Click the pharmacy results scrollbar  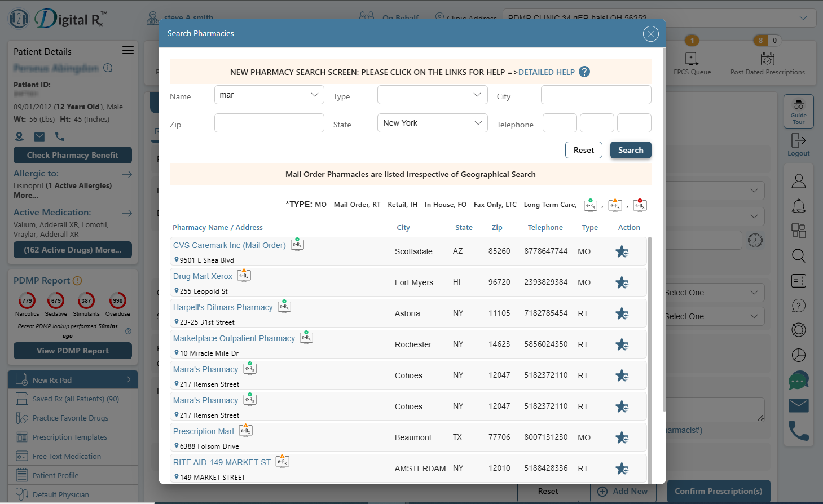coord(650,360)
